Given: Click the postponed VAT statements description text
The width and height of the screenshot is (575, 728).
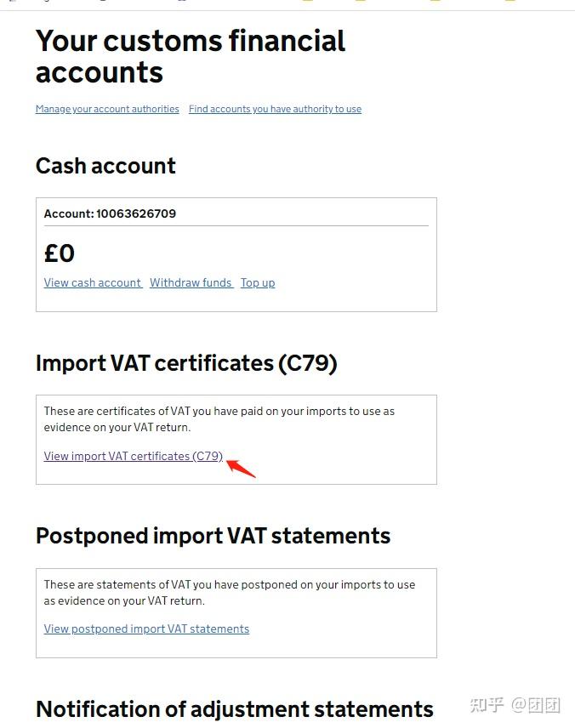Looking at the screenshot, I should [x=229, y=592].
